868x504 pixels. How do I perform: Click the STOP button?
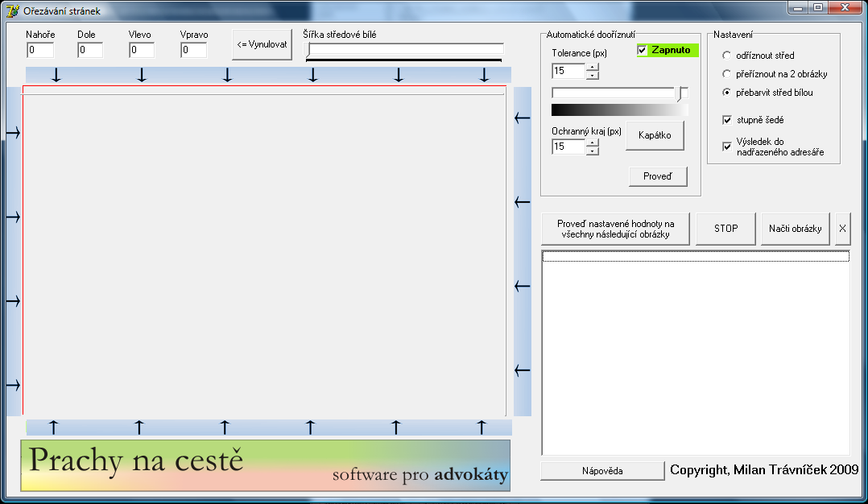pos(725,229)
